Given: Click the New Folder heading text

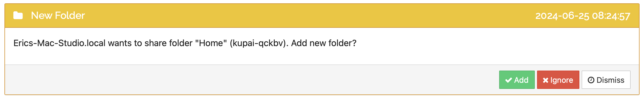Looking at the screenshot, I should click(x=58, y=16).
